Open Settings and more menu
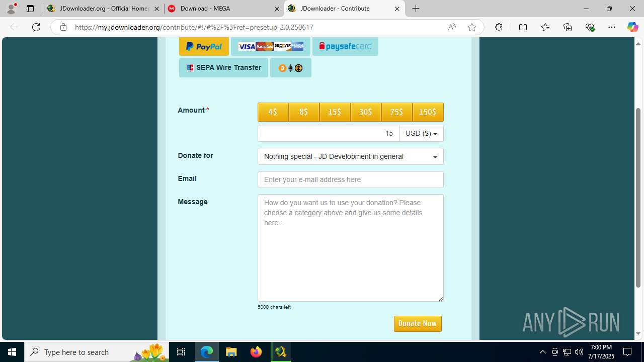The width and height of the screenshot is (644, 362). (612, 27)
